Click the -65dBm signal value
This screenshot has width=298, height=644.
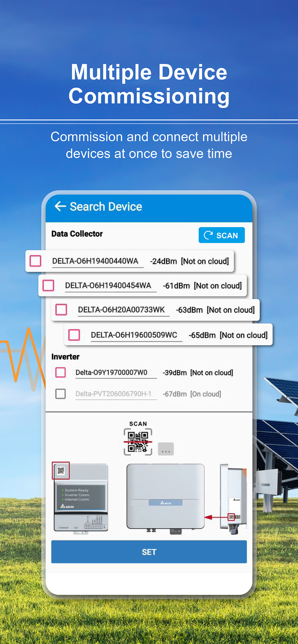[x=202, y=335]
